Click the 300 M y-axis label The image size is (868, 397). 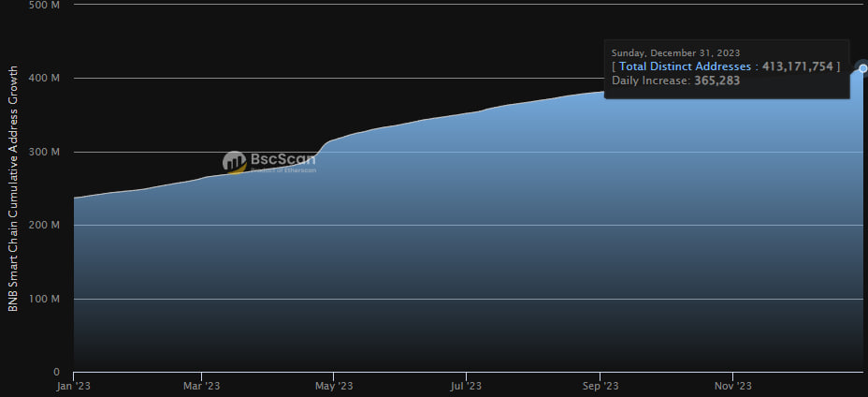pos(47,152)
